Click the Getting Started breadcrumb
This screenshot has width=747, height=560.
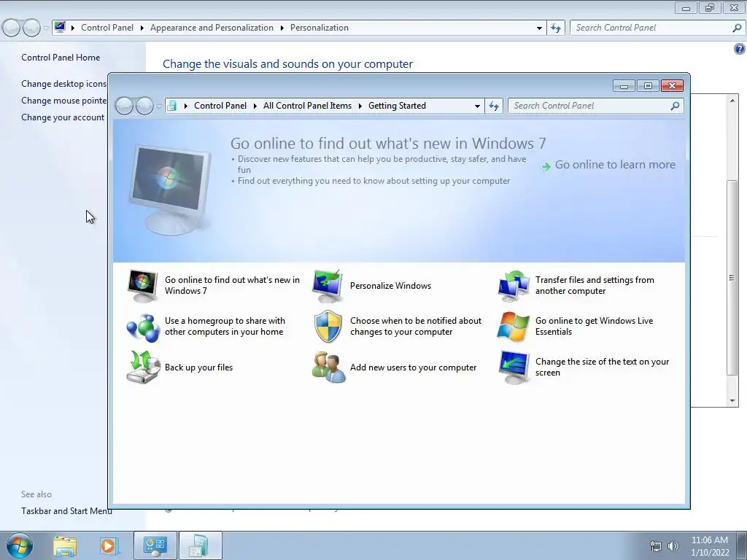click(397, 106)
